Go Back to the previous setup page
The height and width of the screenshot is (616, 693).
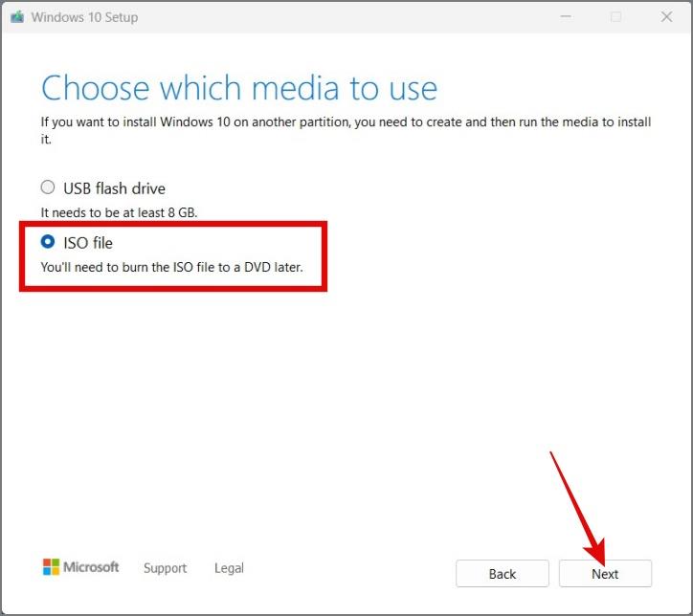pyautogui.click(x=503, y=574)
